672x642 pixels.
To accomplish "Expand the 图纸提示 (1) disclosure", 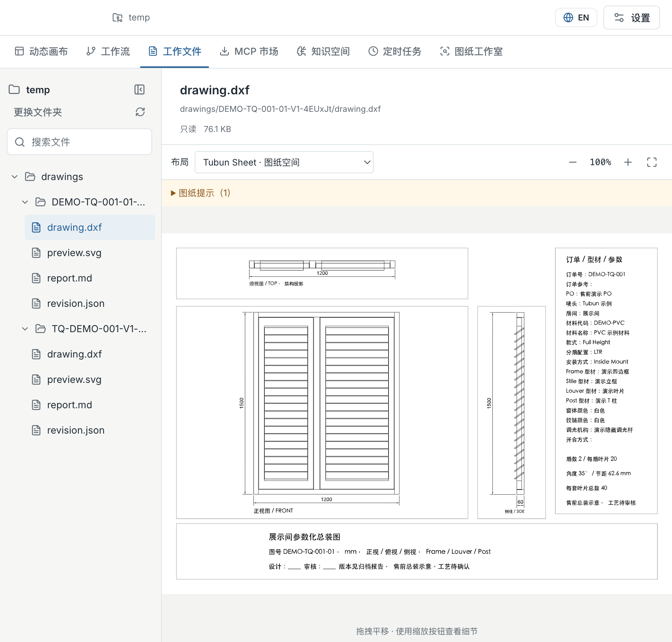I will point(201,193).
